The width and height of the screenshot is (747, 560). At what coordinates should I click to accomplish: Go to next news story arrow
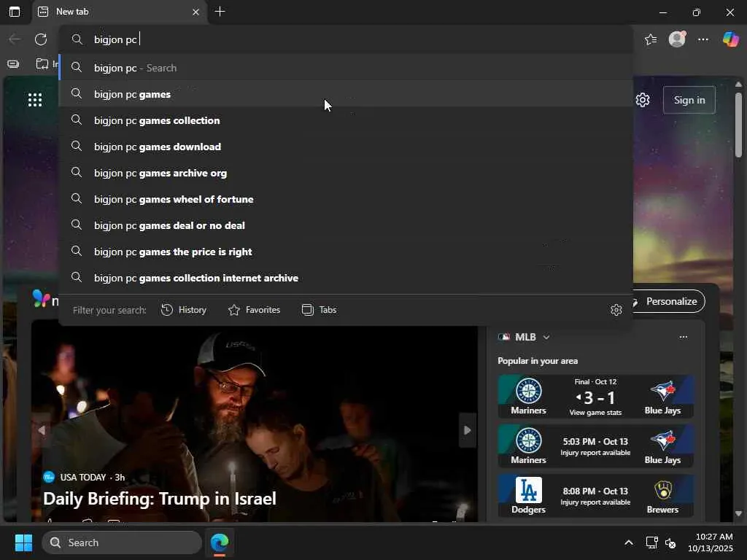pyautogui.click(x=468, y=430)
